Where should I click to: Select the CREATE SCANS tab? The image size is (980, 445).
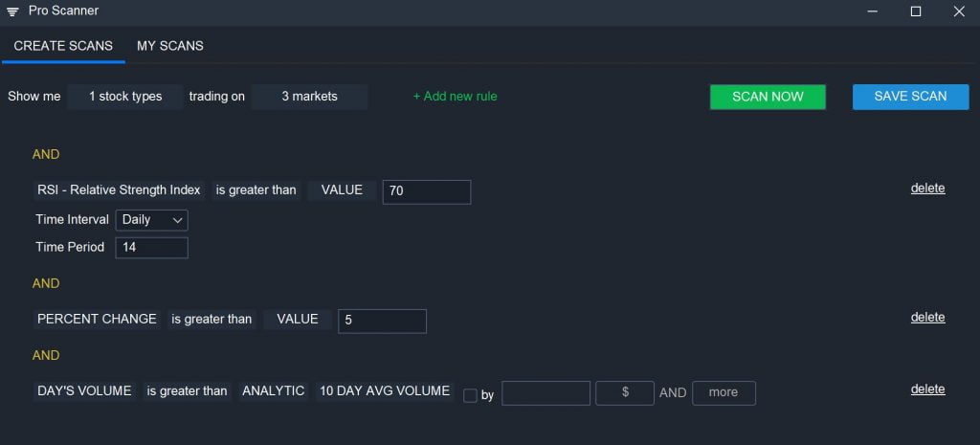click(63, 46)
